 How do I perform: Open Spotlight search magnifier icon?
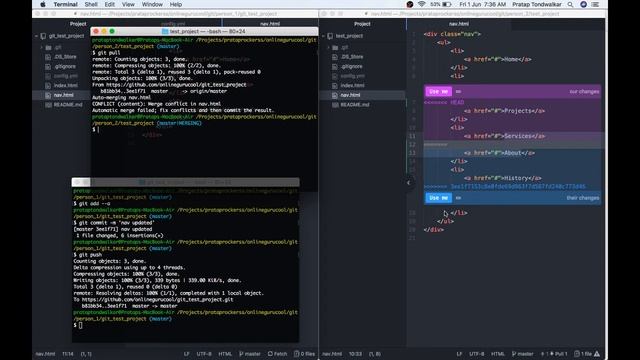[x=570, y=4]
